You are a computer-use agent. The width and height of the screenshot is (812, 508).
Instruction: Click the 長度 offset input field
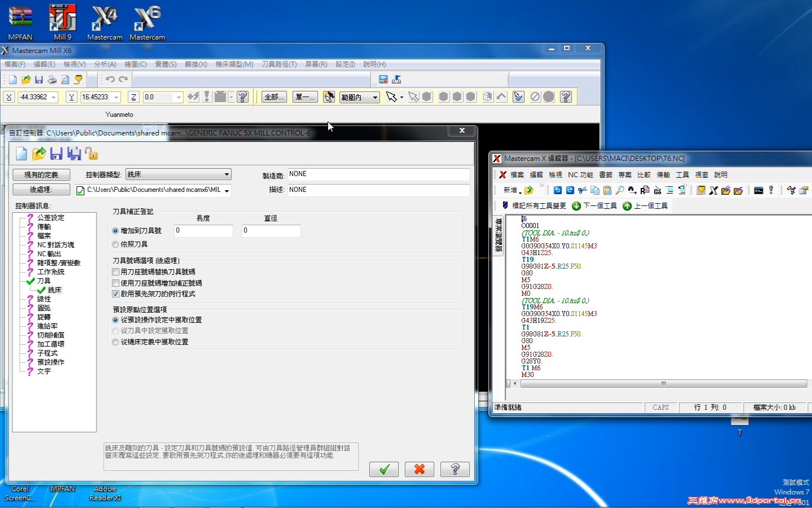(x=203, y=231)
